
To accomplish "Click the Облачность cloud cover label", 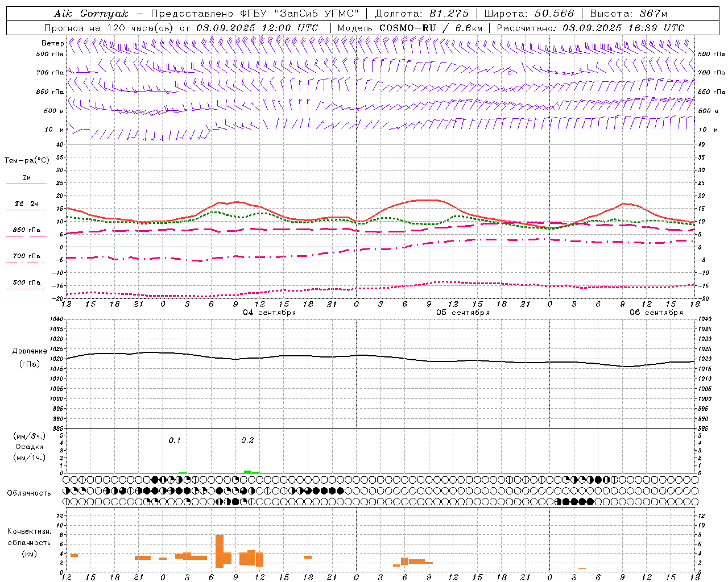I will [29, 493].
